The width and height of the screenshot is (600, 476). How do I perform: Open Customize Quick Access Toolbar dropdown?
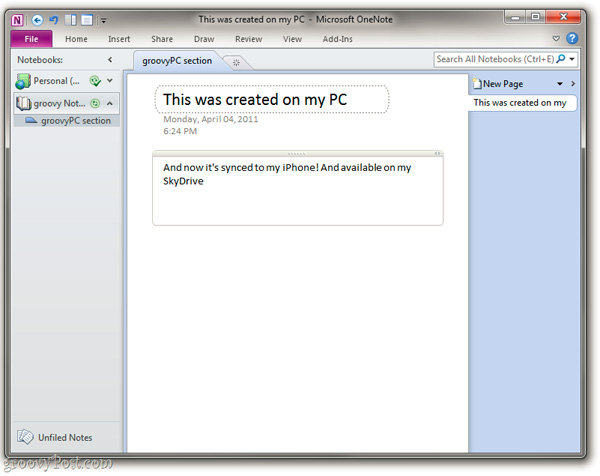coord(104,21)
